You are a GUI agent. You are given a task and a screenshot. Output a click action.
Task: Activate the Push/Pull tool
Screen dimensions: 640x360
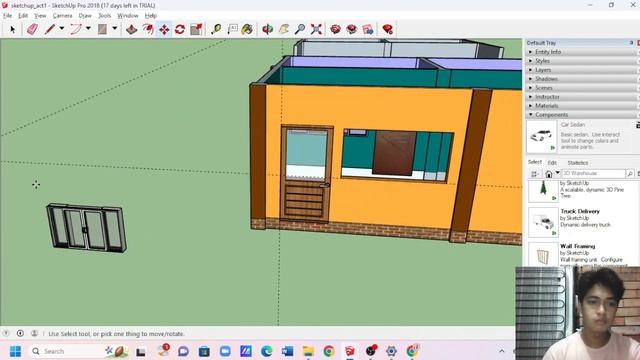[131, 29]
